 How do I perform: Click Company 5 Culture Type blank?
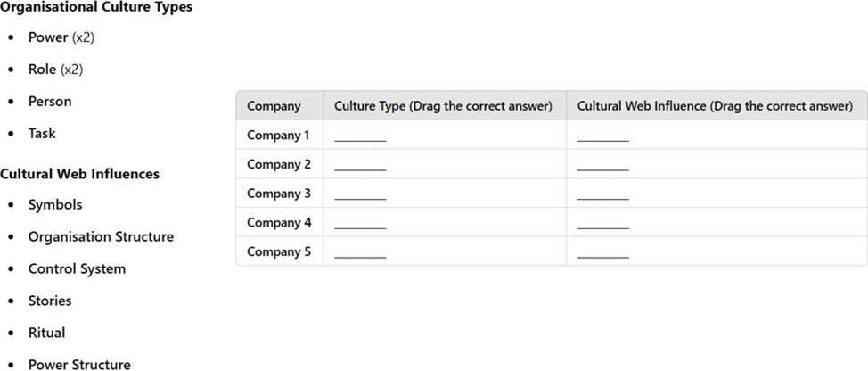[360, 255]
